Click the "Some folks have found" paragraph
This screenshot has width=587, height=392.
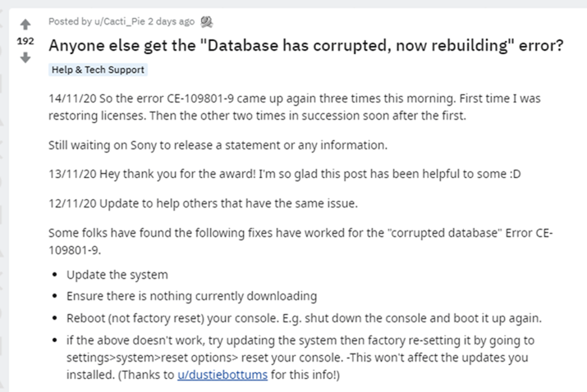[300, 241]
